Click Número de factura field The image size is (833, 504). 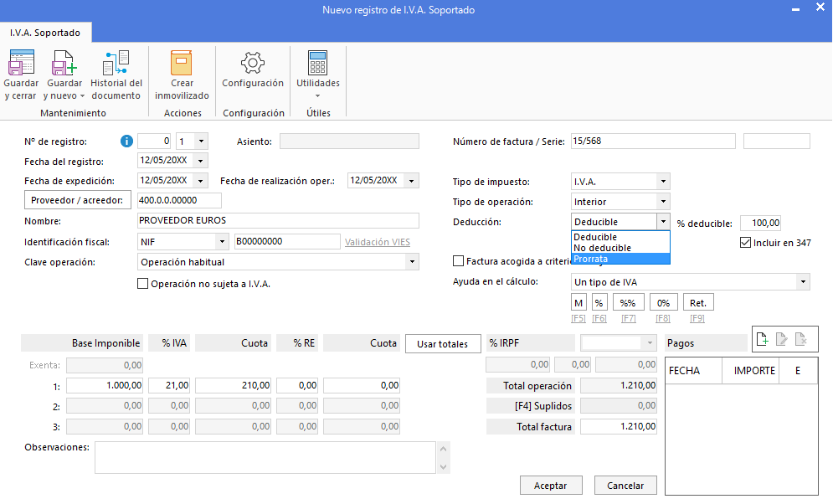[653, 141]
